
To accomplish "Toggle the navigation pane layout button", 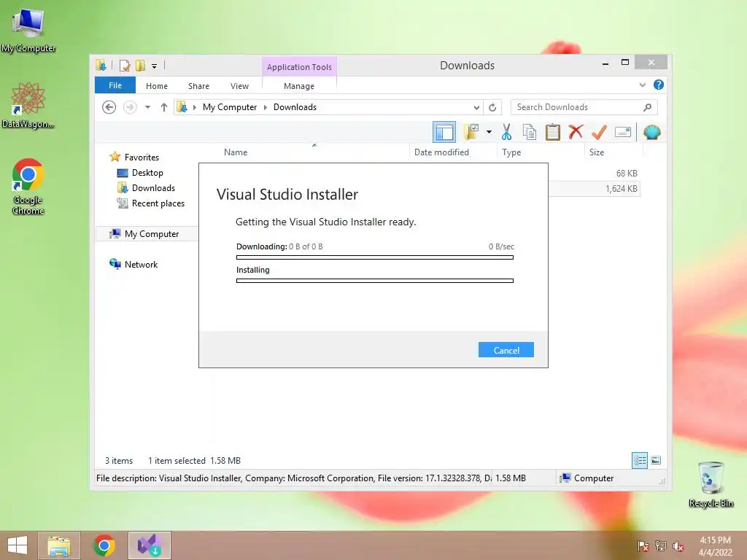I will [x=444, y=132].
